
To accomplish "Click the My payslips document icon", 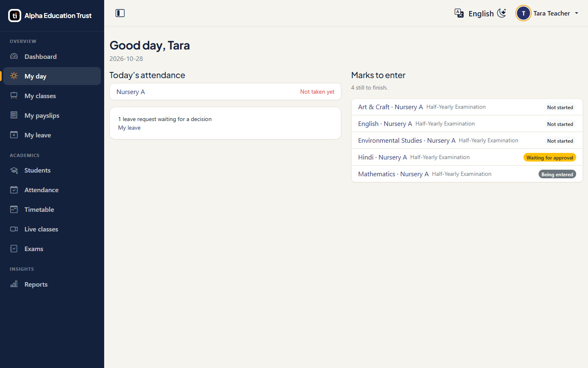I will tap(14, 115).
